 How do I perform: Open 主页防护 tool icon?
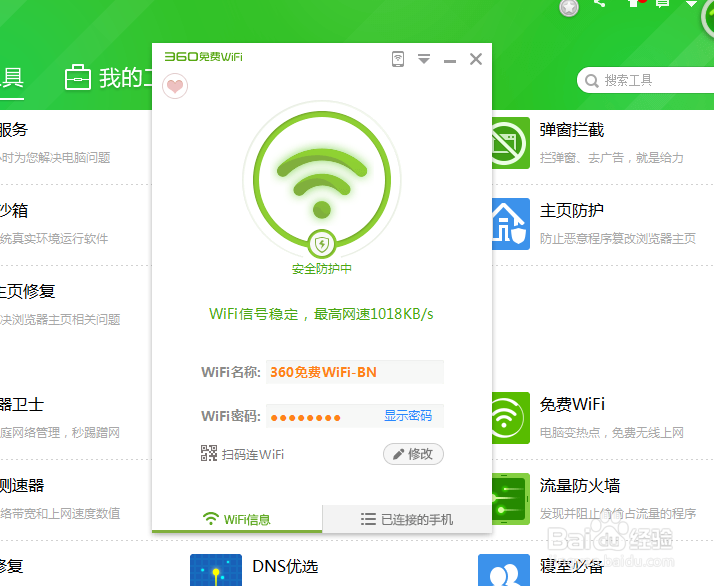click(x=510, y=224)
